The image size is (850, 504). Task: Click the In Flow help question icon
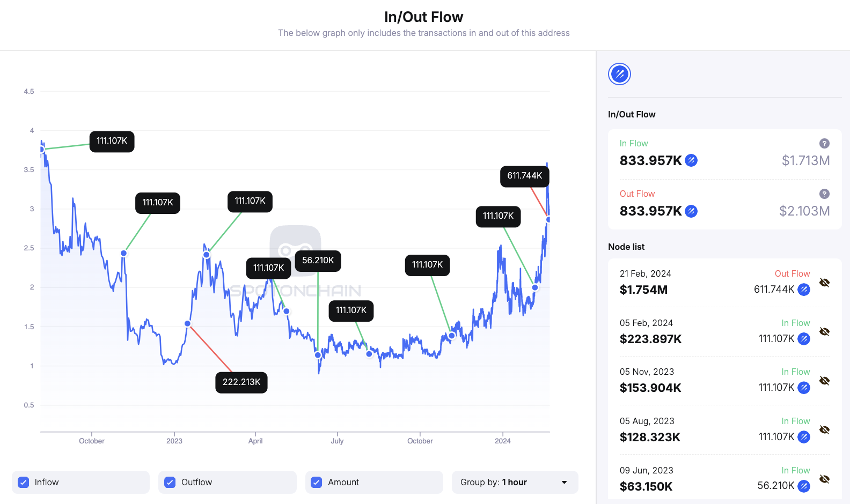(824, 144)
